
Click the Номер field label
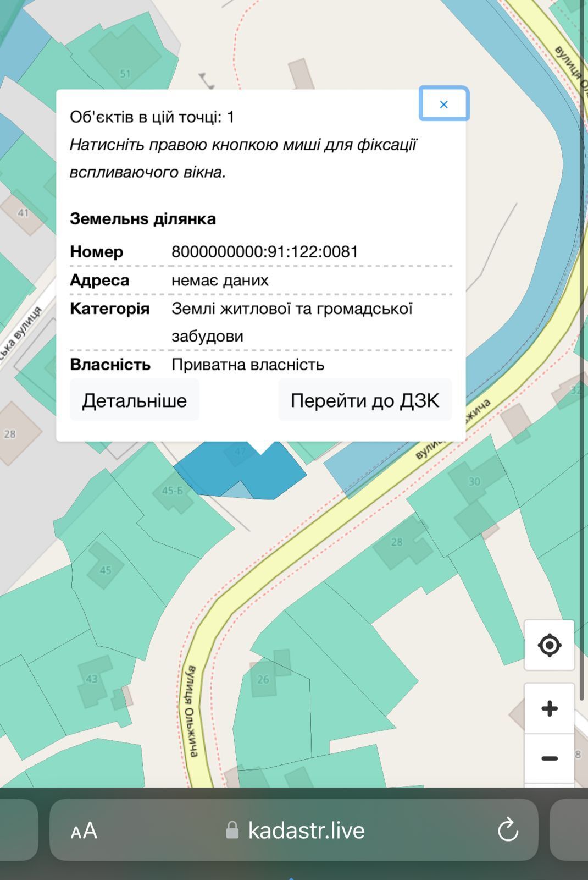click(x=96, y=252)
